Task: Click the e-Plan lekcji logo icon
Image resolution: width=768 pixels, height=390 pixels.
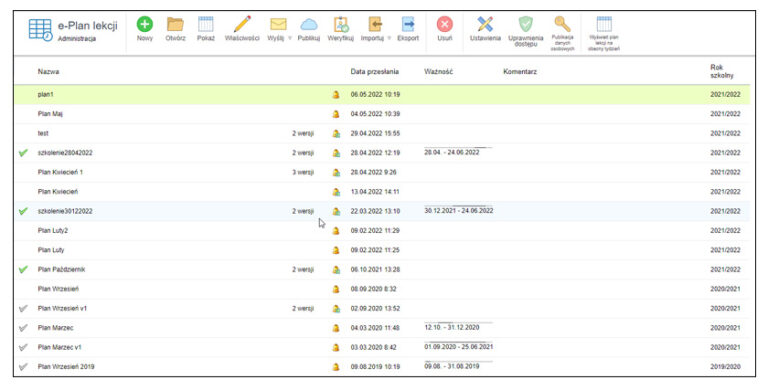Action: click(x=40, y=30)
